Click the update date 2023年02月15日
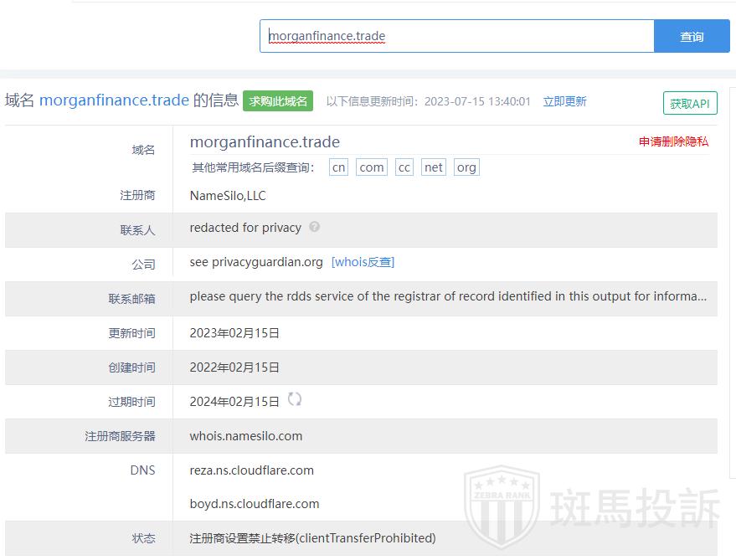The image size is (736, 560). [x=234, y=333]
